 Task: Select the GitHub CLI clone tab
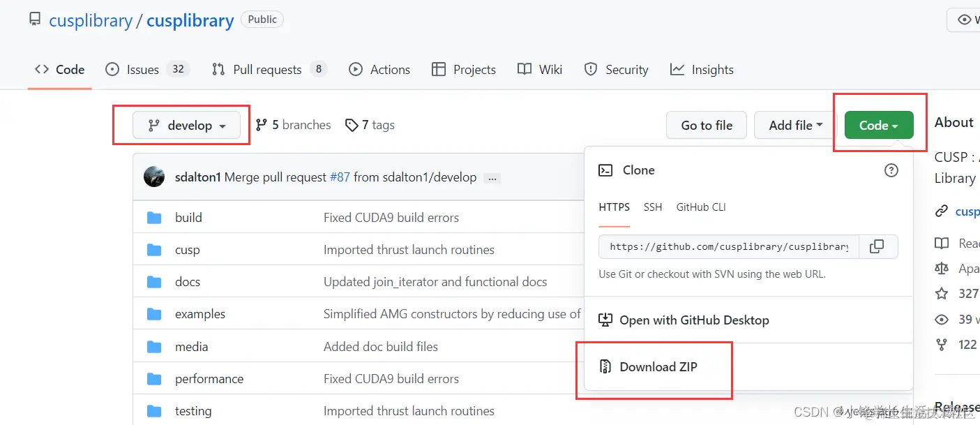coord(701,207)
